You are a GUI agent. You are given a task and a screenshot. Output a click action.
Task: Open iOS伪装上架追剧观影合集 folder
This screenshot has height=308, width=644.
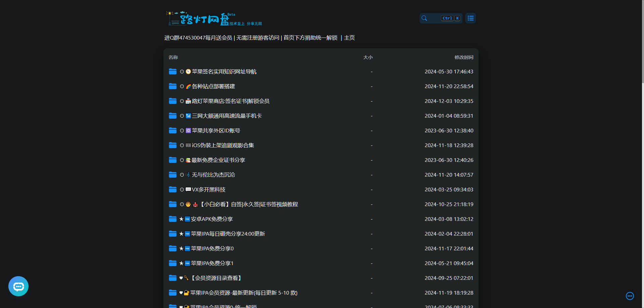[x=321, y=145]
